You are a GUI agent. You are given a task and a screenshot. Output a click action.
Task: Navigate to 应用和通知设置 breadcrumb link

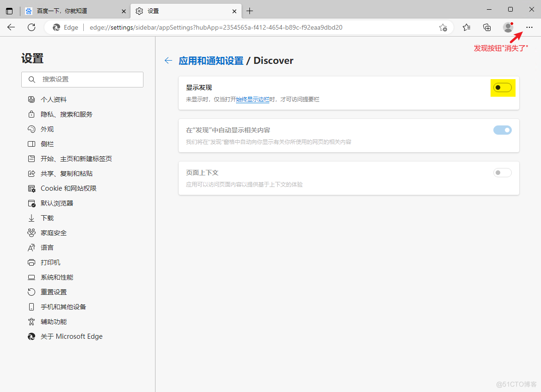click(211, 61)
